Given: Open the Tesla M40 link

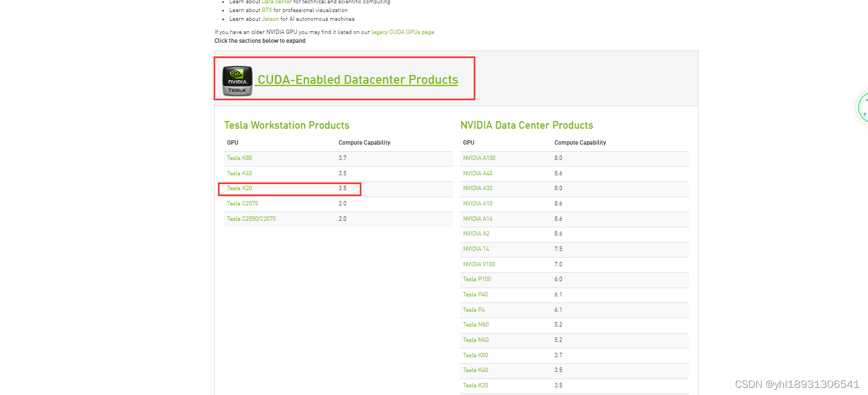Looking at the screenshot, I should click(x=476, y=340).
